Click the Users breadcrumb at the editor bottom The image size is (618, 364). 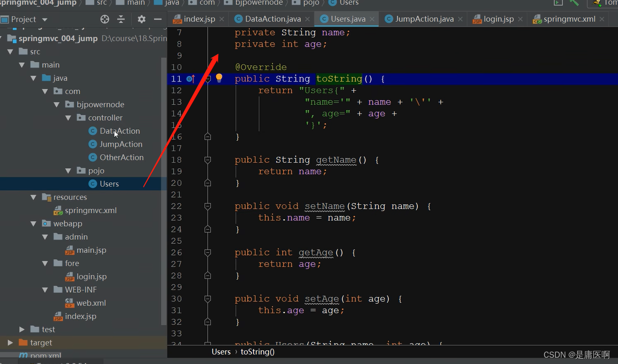(221, 352)
